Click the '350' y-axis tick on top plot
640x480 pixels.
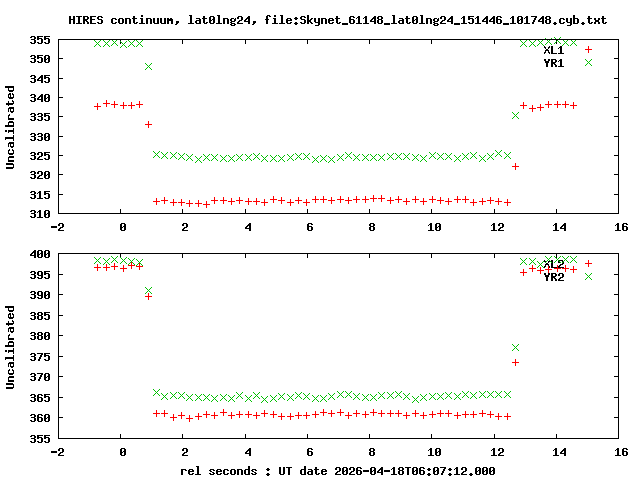point(40,59)
